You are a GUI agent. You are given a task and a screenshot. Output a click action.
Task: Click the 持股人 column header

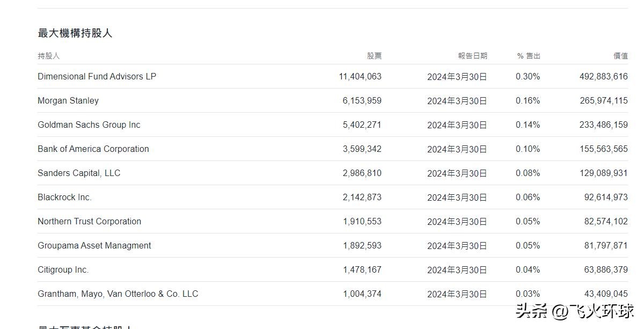pyautogui.click(x=48, y=56)
